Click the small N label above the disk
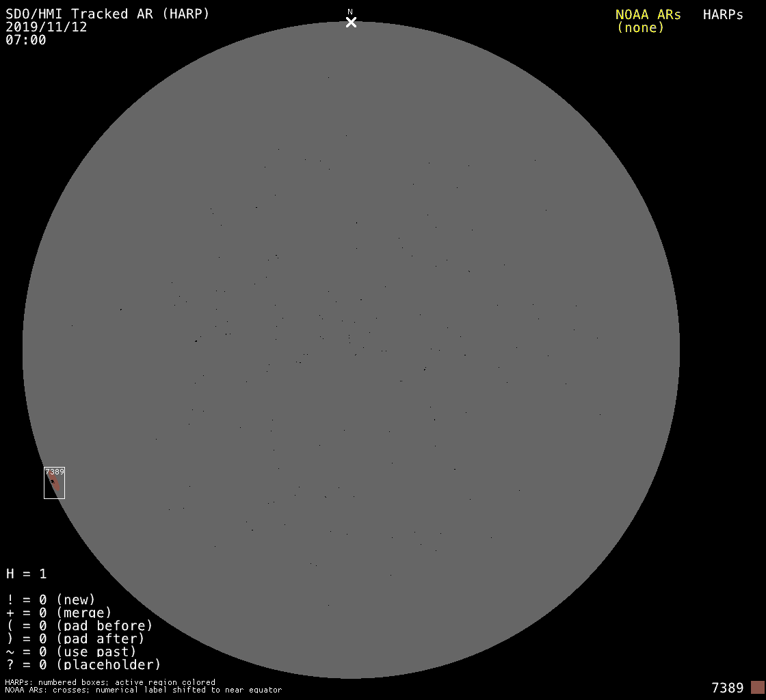This screenshot has height=700, width=766. 350,12
